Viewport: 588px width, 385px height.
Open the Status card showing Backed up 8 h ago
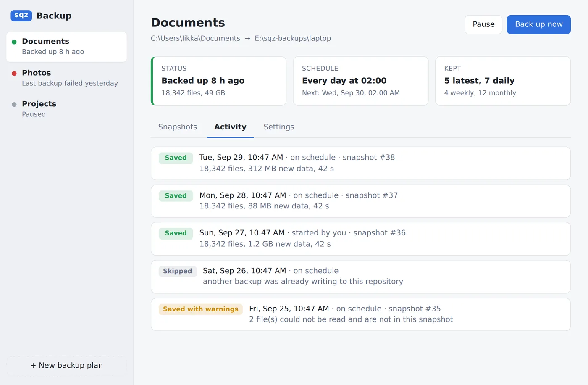click(x=218, y=81)
